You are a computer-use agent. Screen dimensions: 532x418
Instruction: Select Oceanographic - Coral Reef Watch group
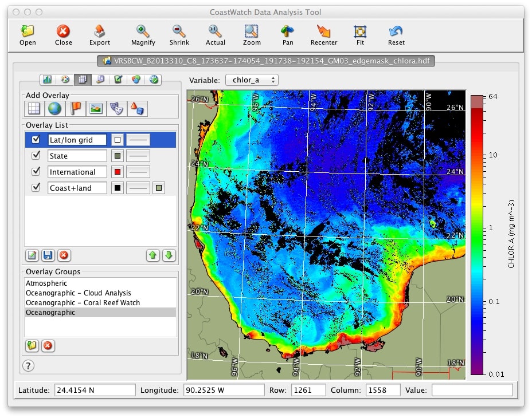pos(83,302)
